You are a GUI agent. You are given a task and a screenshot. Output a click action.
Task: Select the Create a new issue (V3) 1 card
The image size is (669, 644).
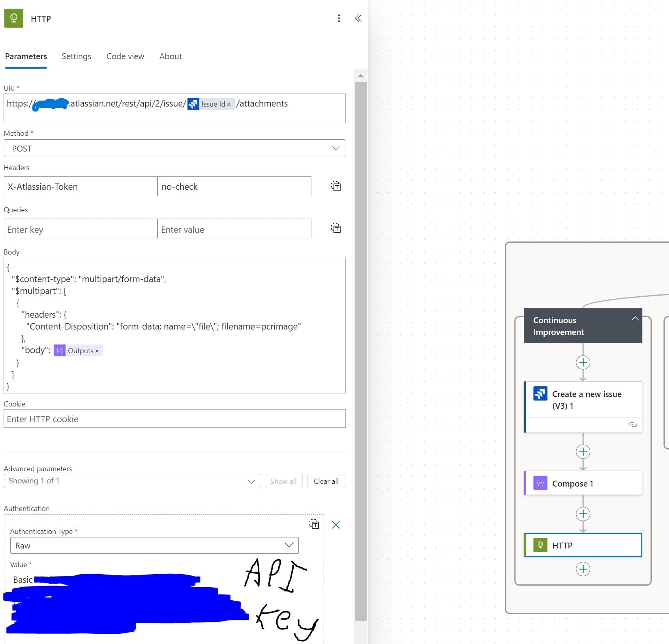click(x=583, y=407)
